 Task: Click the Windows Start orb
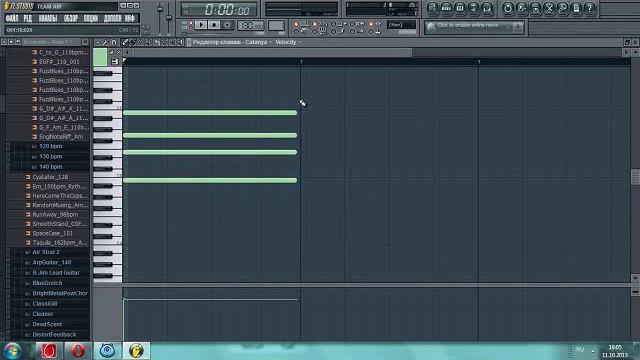(12, 351)
